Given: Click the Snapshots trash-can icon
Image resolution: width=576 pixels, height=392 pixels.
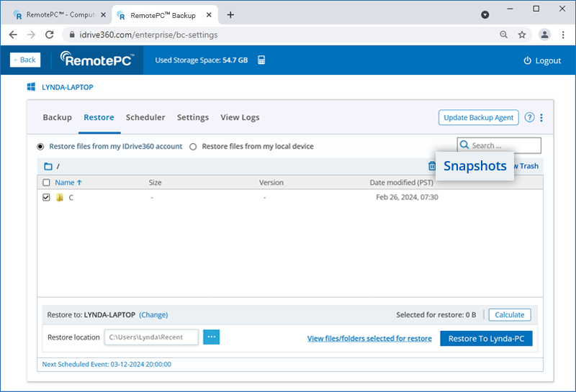Looking at the screenshot, I should [432, 166].
